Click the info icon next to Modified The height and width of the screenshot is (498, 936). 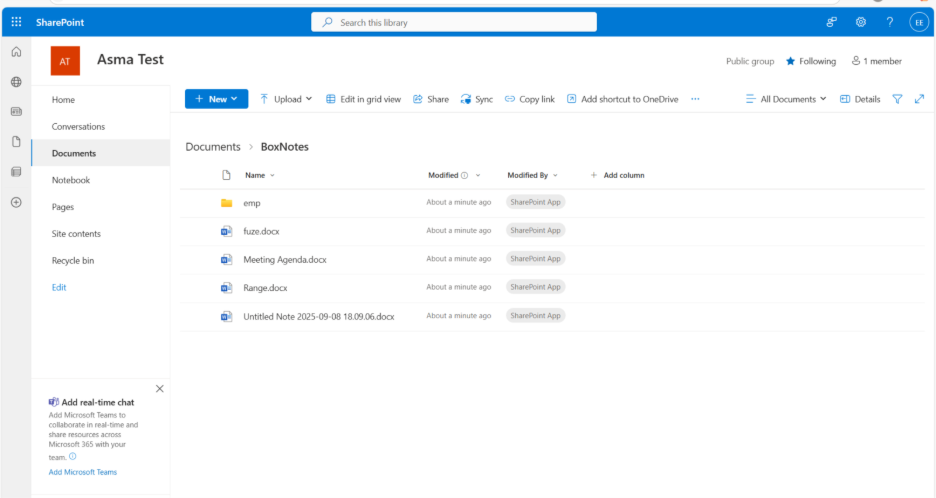click(x=464, y=176)
